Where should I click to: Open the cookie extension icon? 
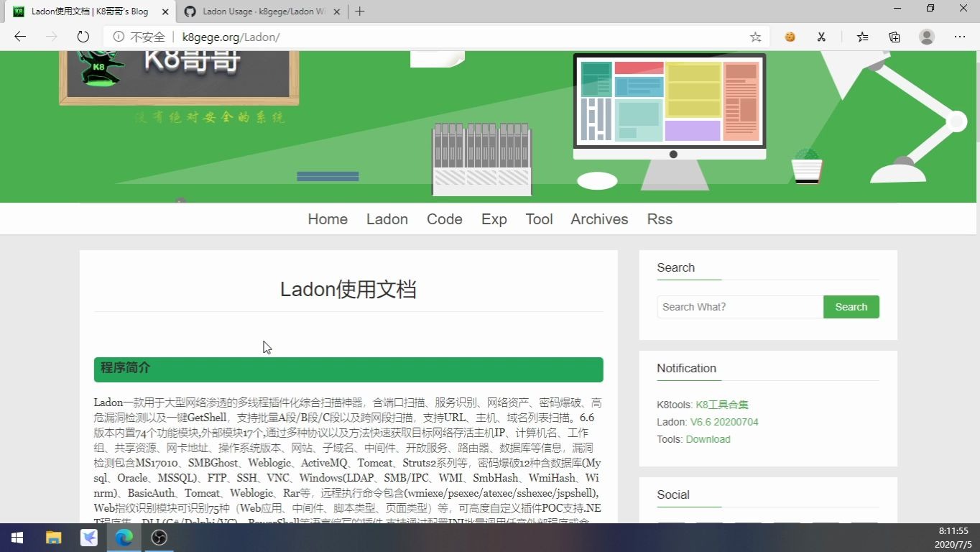click(x=790, y=37)
